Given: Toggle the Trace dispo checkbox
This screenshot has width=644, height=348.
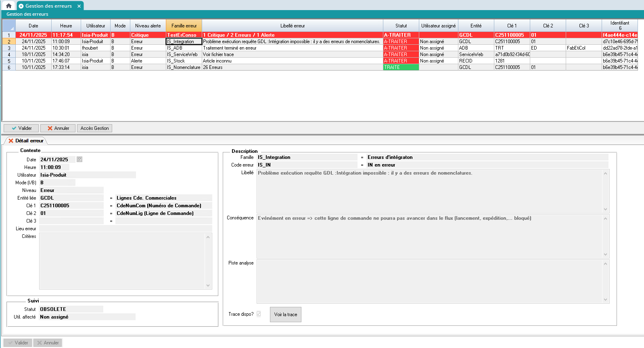Looking at the screenshot, I should (x=259, y=314).
